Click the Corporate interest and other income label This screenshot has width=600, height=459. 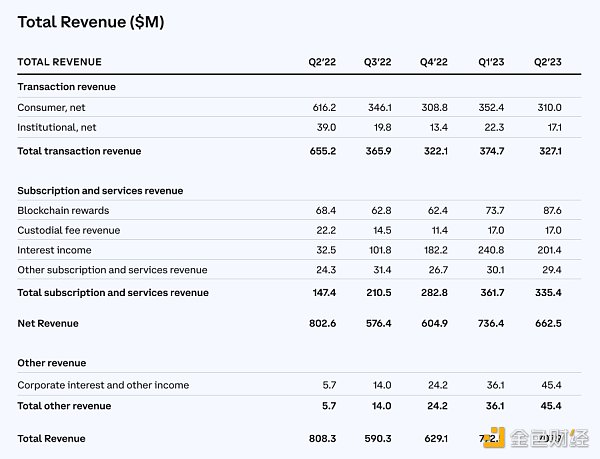(x=103, y=385)
